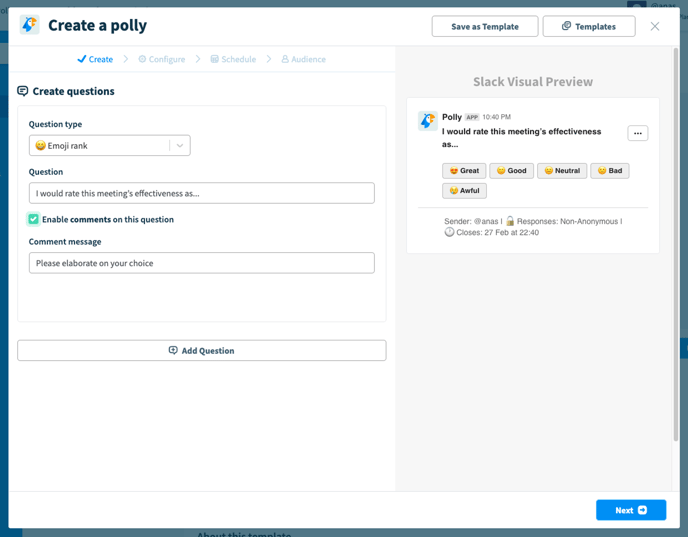688x537 pixels.
Task: Go to the Schedule step
Action: point(233,59)
